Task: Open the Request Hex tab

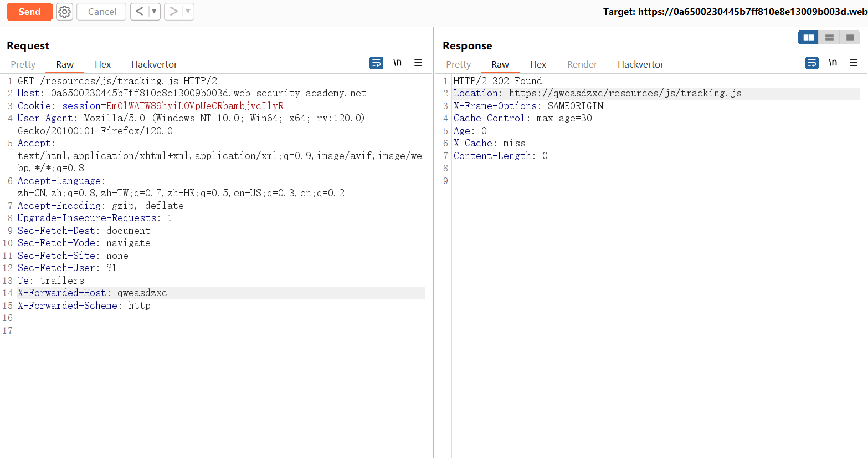Action: click(102, 64)
